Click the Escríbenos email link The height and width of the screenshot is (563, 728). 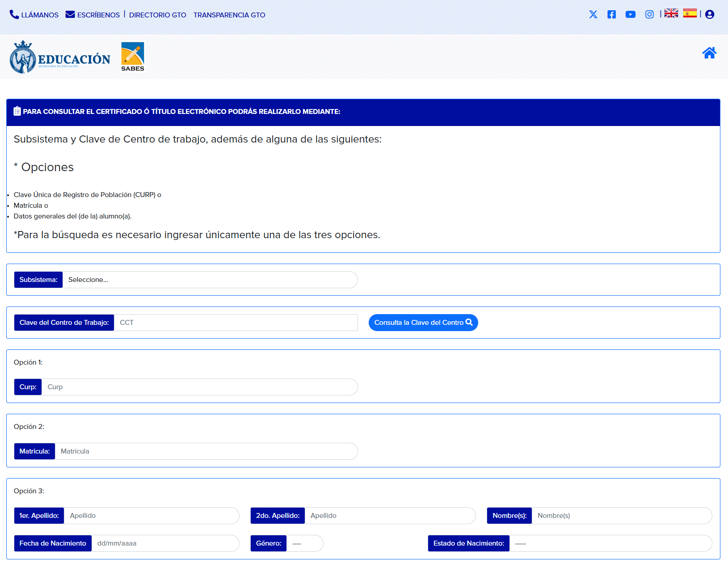pyautogui.click(x=93, y=15)
